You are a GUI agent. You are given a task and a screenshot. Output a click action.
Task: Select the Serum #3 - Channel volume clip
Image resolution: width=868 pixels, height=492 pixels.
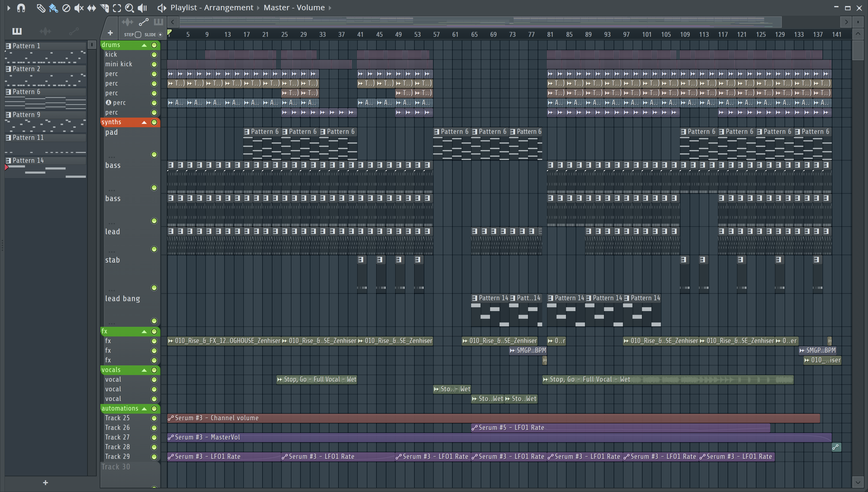click(493, 418)
